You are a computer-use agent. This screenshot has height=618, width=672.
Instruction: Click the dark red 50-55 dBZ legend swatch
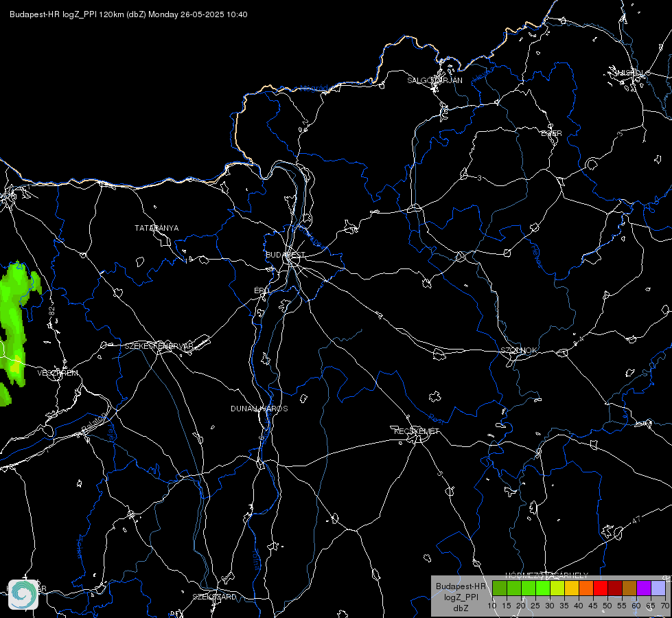click(x=615, y=588)
